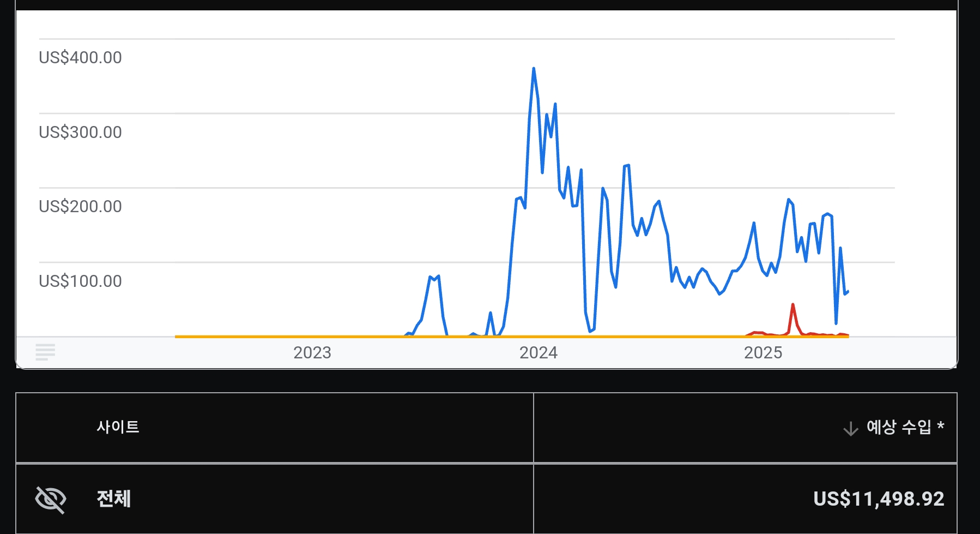Click the 예상 수입 * column header

click(905, 427)
